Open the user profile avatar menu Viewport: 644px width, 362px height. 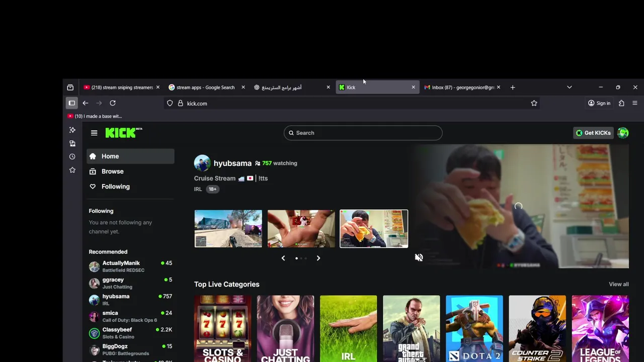pos(623,133)
